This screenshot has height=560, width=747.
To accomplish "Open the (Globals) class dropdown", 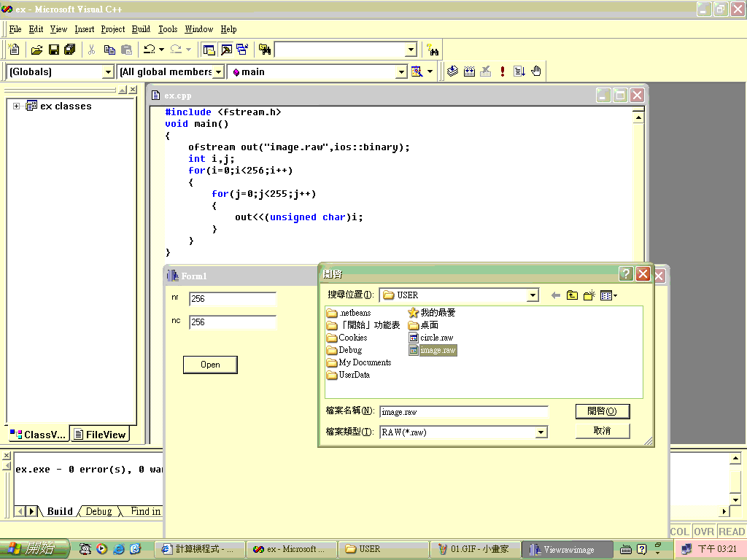I will pyautogui.click(x=108, y=71).
